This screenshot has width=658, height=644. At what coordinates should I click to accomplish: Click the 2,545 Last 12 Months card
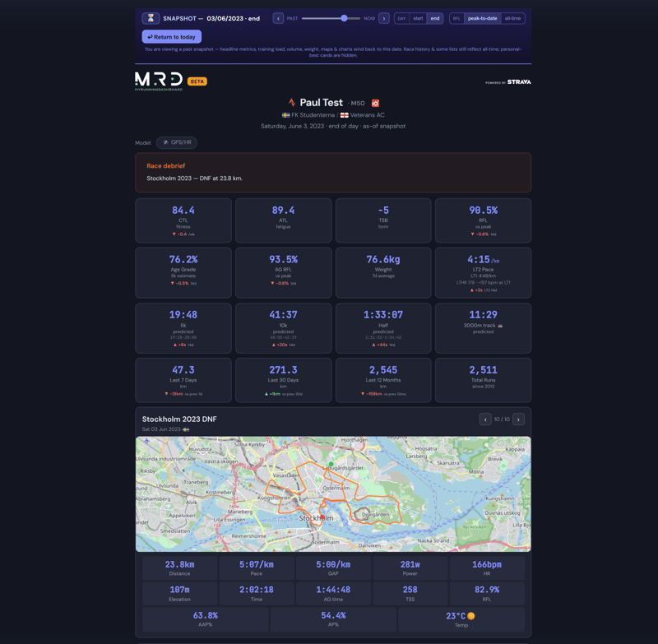(383, 380)
